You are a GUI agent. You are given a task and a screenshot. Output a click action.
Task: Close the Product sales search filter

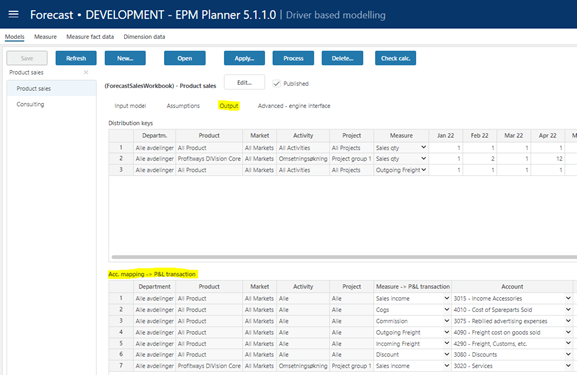86,72
